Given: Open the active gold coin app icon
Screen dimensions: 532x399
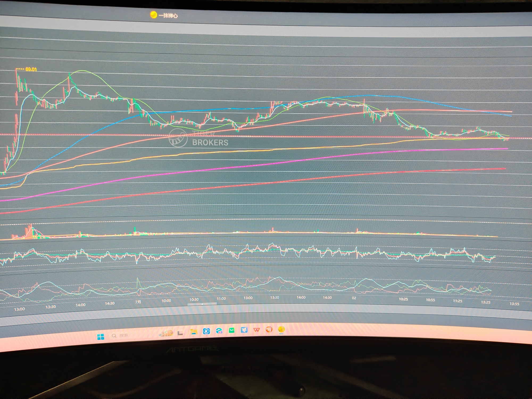Looking at the screenshot, I should click(x=281, y=330).
